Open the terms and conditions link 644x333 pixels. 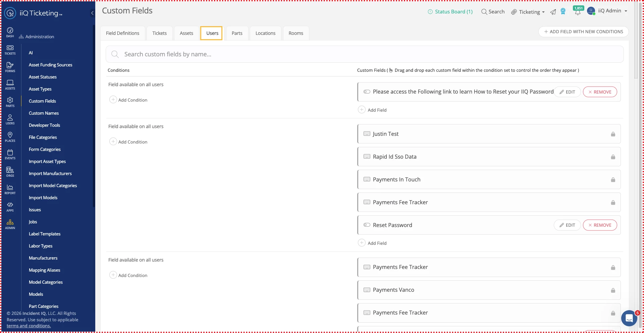coord(29,326)
